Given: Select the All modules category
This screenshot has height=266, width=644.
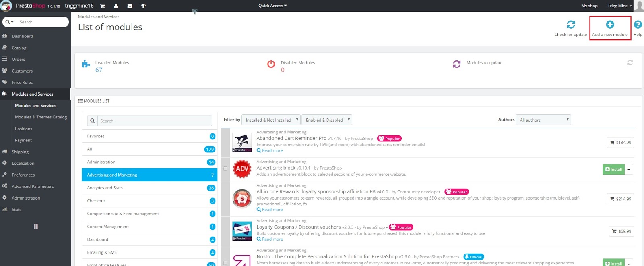Looking at the screenshot, I should pyautogui.click(x=149, y=149).
